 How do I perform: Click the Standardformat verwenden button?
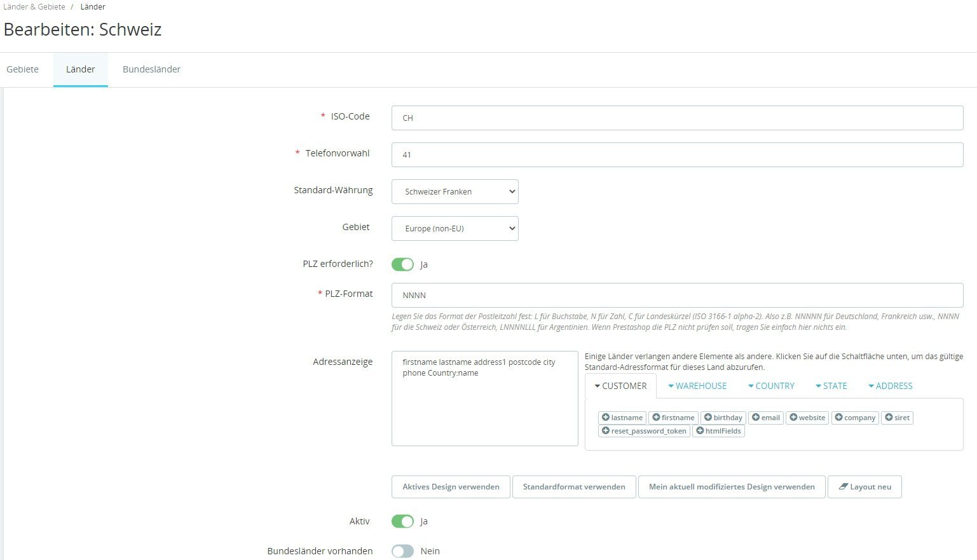[x=574, y=487]
